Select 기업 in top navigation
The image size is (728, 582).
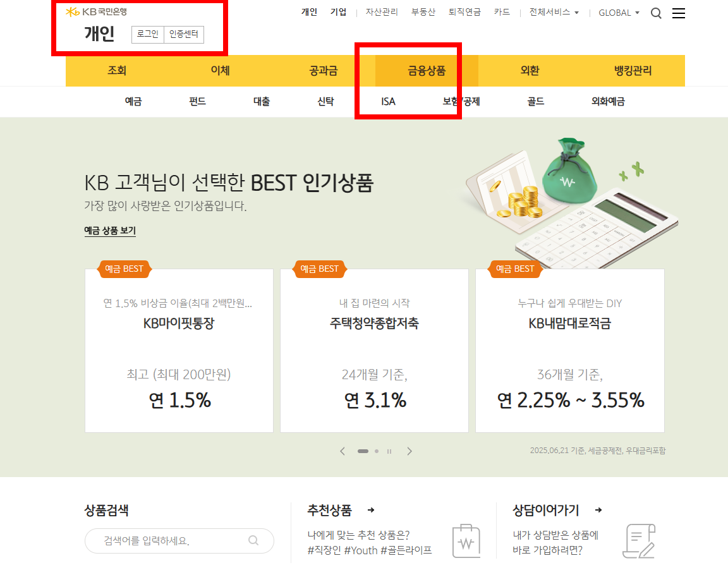coord(339,12)
